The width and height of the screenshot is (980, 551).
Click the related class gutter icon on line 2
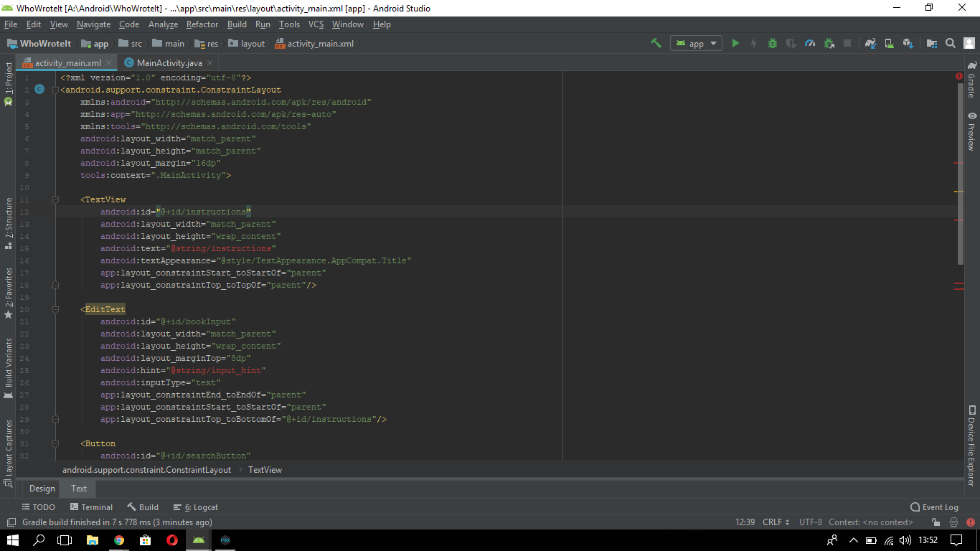(x=39, y=90)
